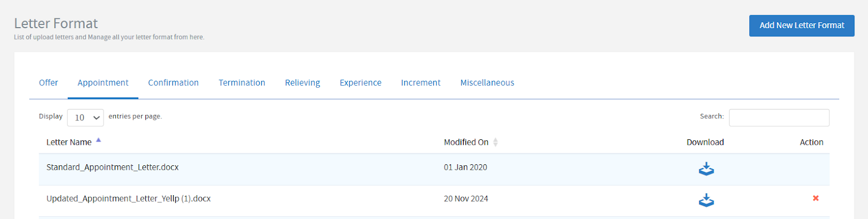
Task: Open the entries per page dropdown
Action: pos(85,118)
